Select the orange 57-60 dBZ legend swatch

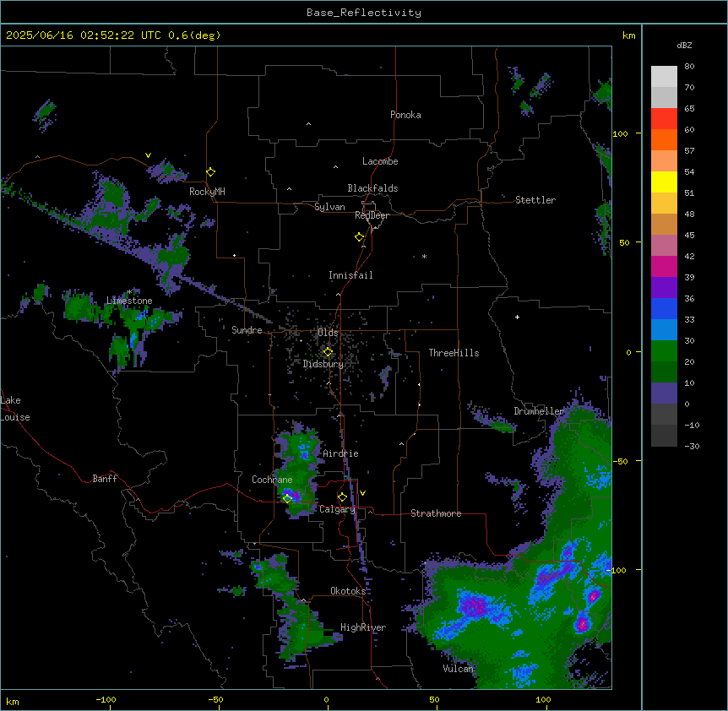(664, 139)
